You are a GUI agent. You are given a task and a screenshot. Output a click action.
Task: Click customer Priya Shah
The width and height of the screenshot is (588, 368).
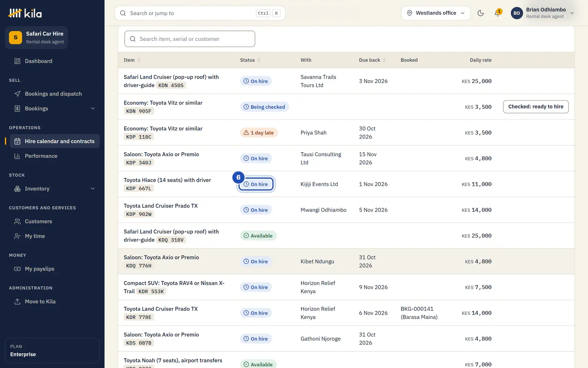[x=314, y=132]
